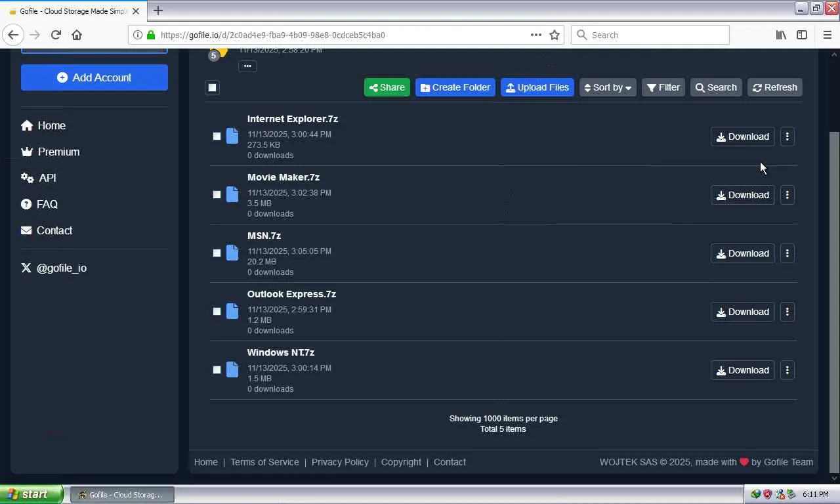This screenshot has width=840, height=504.
Task: Open the three-dot menu for MSN.7z
Action: [x=787, y=253]
